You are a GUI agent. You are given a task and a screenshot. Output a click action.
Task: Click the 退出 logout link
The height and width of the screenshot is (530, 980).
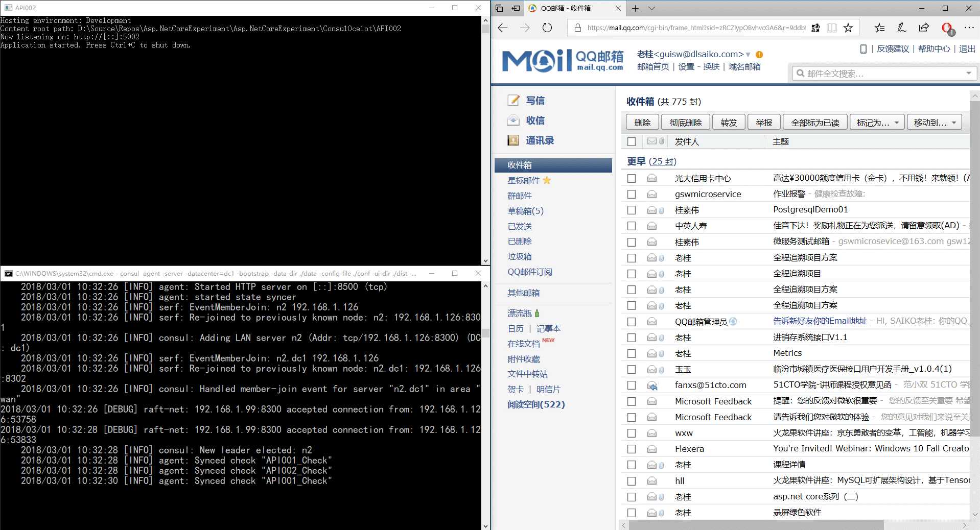[x=967, y=49]
